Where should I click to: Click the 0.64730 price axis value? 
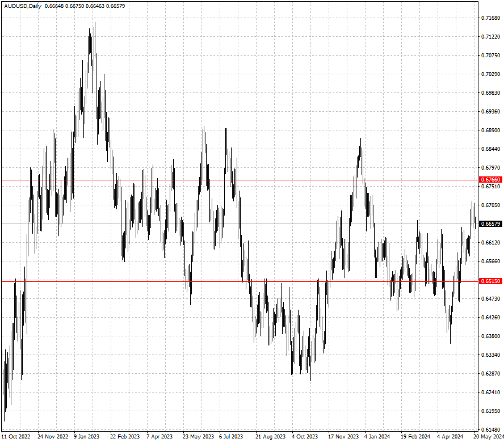pos(490,299)
